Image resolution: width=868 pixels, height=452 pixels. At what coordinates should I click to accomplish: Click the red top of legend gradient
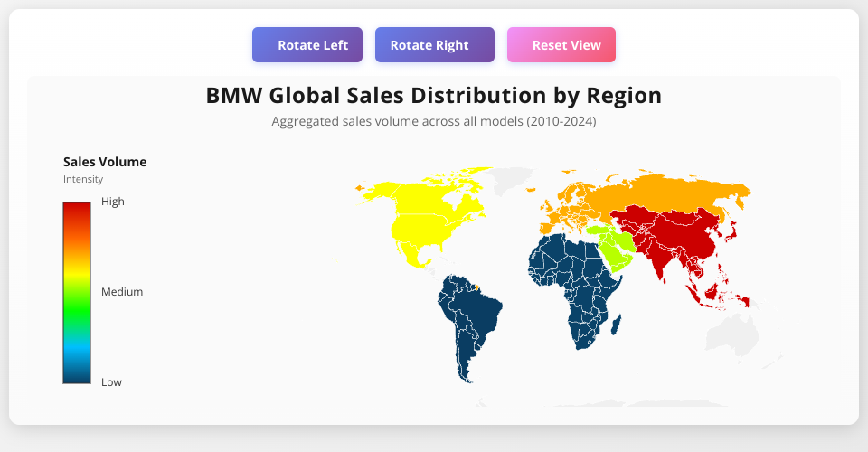(77, 208)
